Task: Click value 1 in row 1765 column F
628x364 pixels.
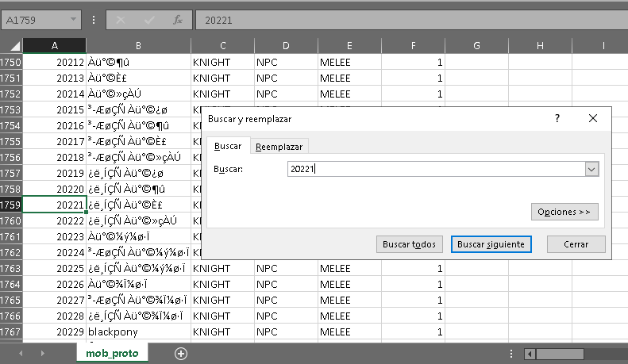Action: pos(414,300)
